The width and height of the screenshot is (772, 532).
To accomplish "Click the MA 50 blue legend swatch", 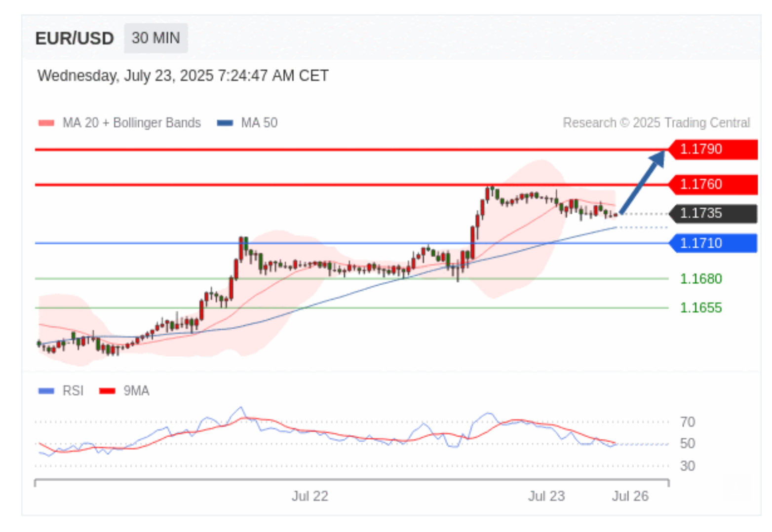I will 225,123.
